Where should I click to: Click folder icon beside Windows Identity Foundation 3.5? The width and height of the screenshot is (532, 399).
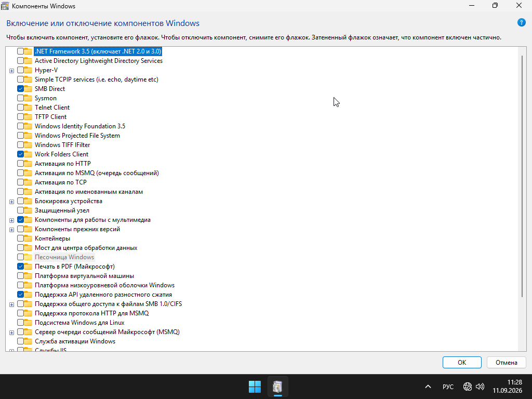pyautogui.click(x=28, y=126)
